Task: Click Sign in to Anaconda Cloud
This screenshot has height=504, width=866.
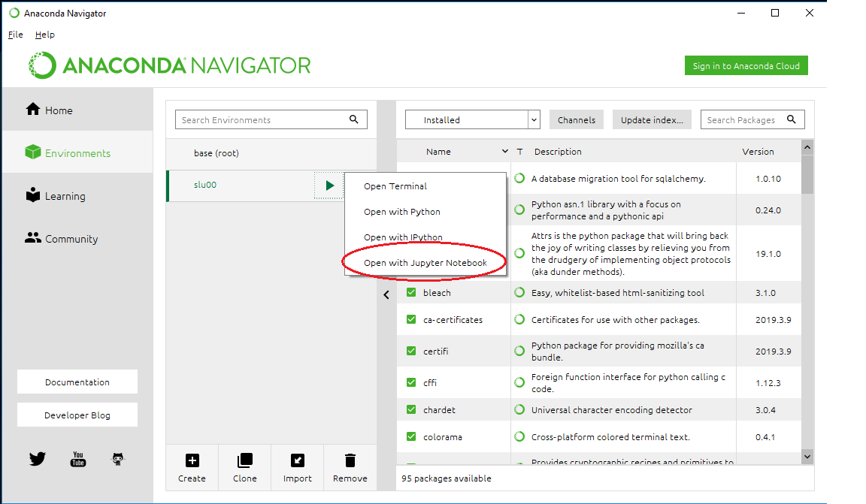Action: pyautogui.click(x=746, y=65)
